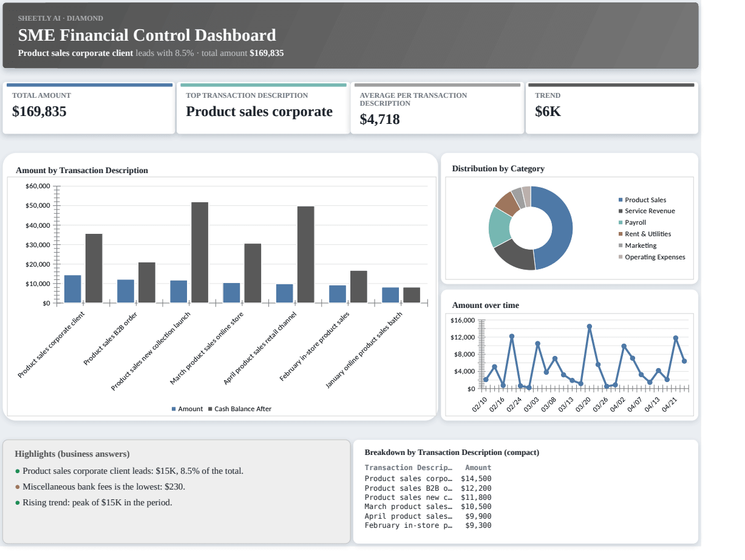
Task: Select the Marketing legend entry
Action: pos(638,245)
